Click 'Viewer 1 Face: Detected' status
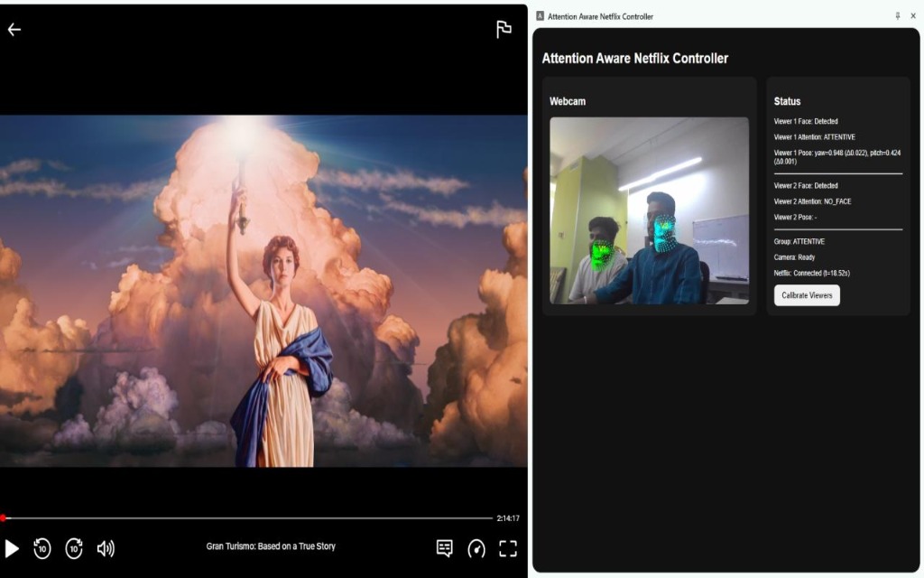 point(806,122)
